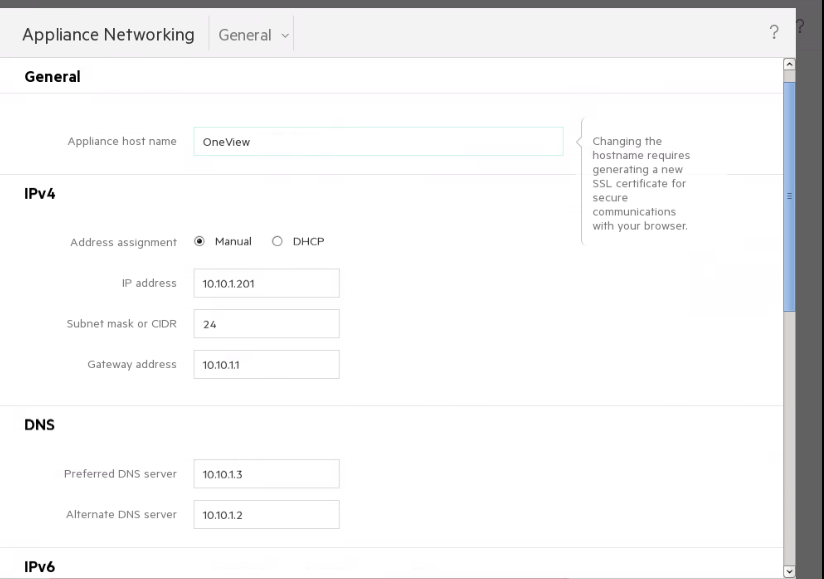
Task: Click the IP address input field
Action: [266, 283]
